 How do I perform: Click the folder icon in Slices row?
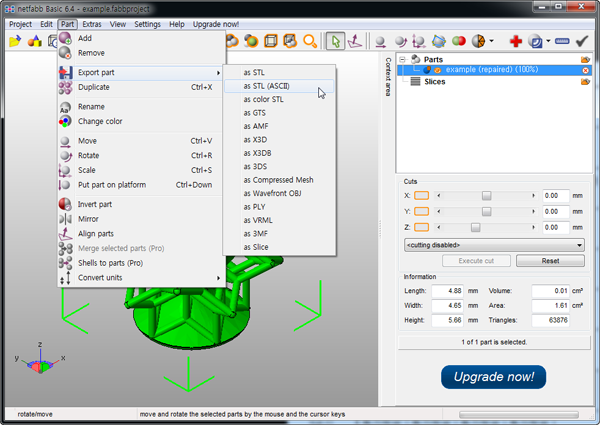click(x=585, y=81)
